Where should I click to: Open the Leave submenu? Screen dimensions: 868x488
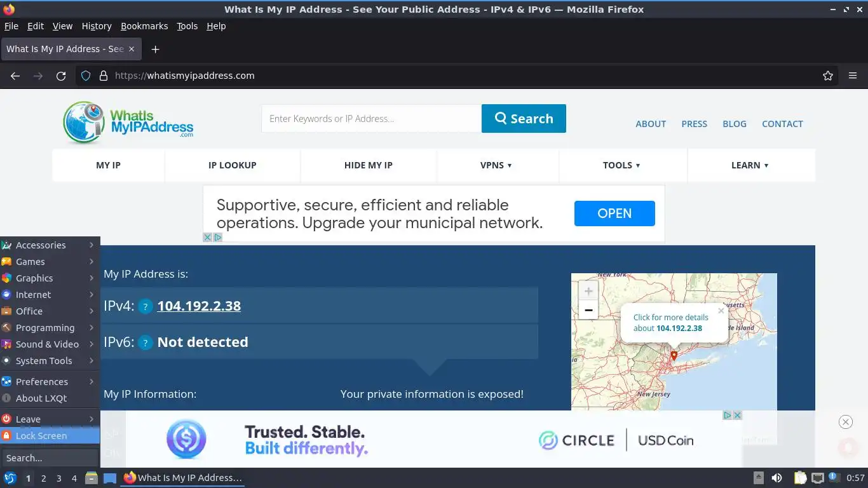[50, 419]
